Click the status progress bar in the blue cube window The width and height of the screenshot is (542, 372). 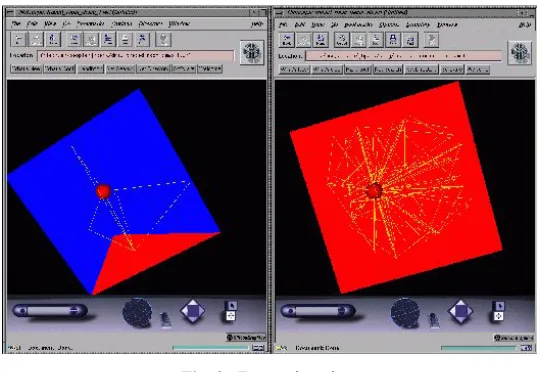tap(211, 347)
